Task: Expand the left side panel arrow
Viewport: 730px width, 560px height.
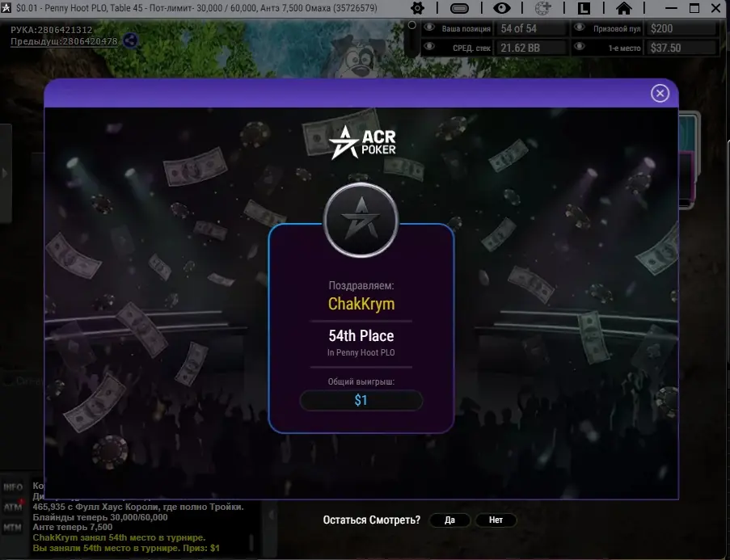Action: point(5,173)
